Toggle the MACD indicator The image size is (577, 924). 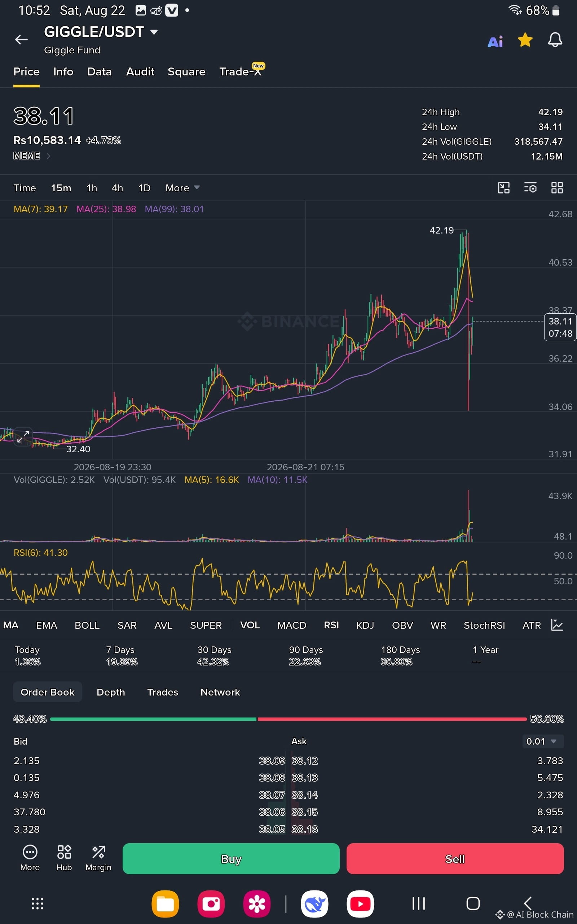(x=291, y=625)
